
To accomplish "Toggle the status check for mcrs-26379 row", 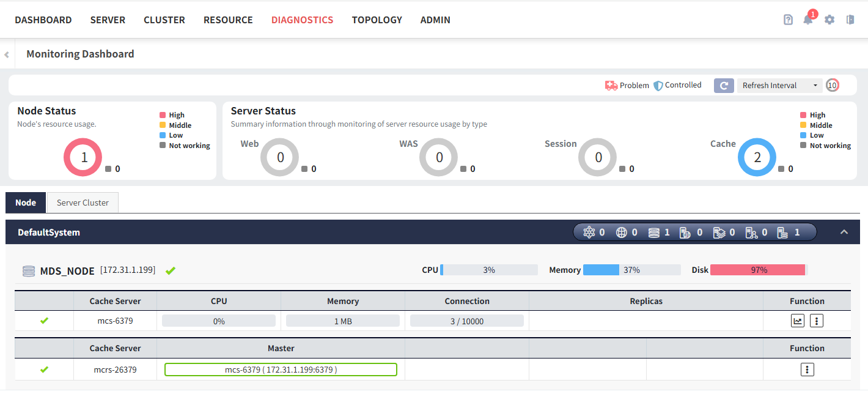I will click(x=43, y=369).
